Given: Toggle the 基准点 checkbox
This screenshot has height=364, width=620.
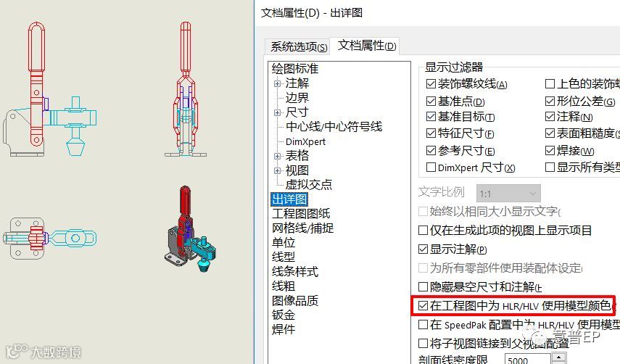Looking at the screenshot, I should pyautogui.click(x=431, y=102).
